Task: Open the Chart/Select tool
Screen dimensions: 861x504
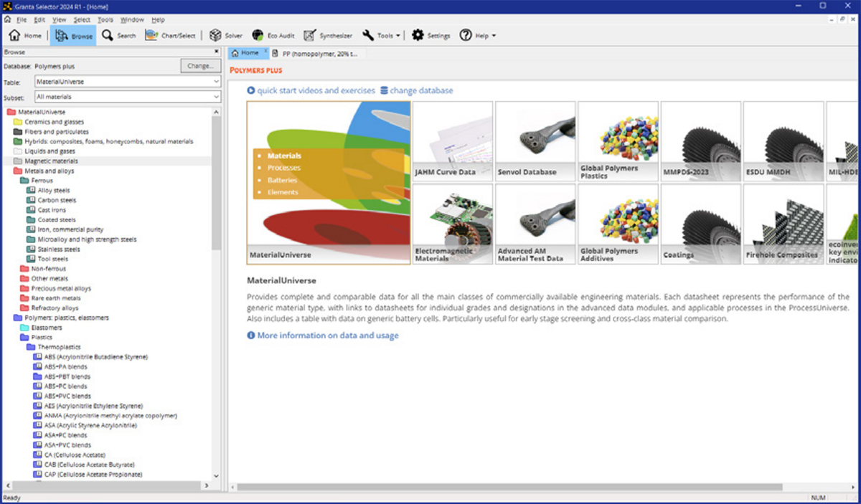Action: click(x=171, y=34)
